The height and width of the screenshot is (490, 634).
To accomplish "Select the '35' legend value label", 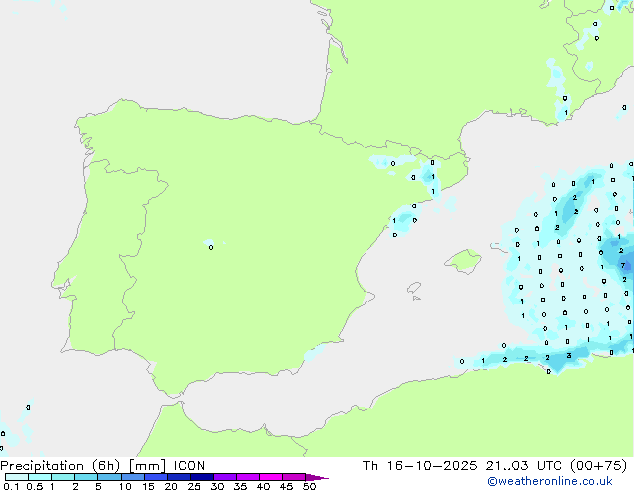I will coord(240,486).
